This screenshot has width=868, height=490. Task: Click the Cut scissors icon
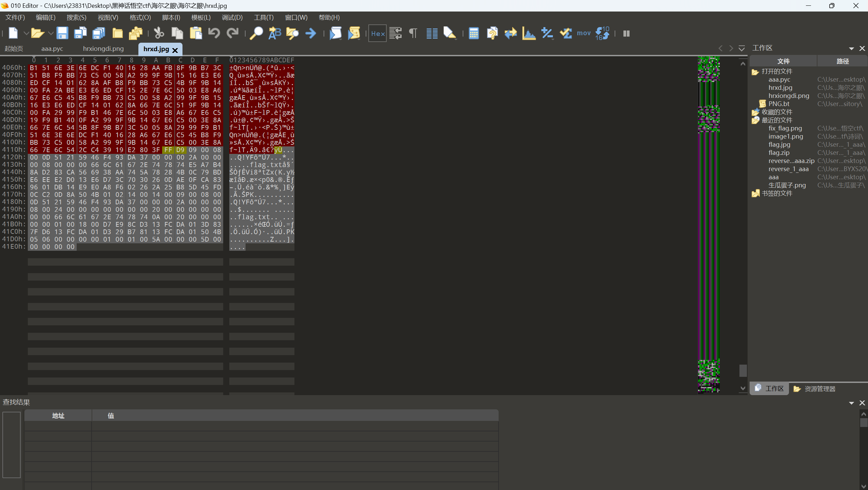click(159, 33)
